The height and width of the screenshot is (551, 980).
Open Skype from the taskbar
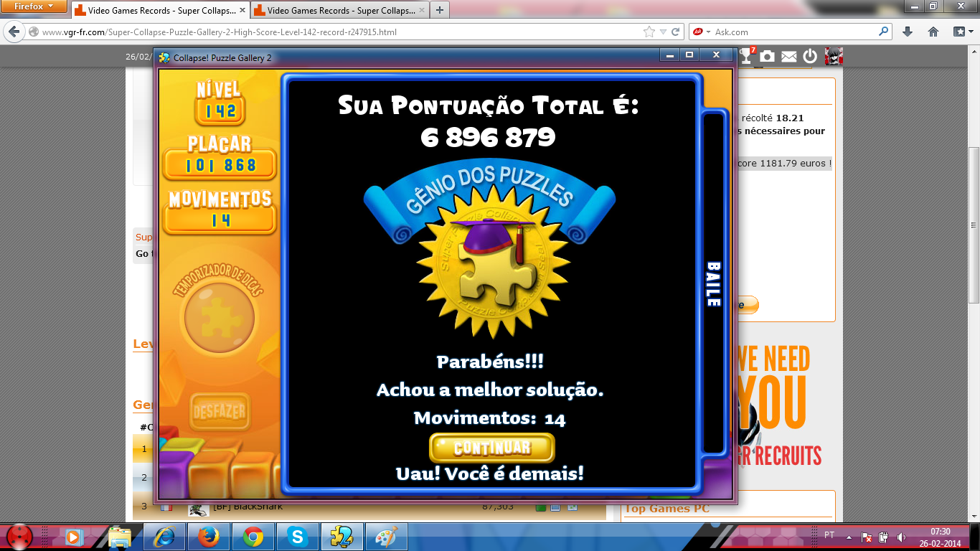[296, 536]
